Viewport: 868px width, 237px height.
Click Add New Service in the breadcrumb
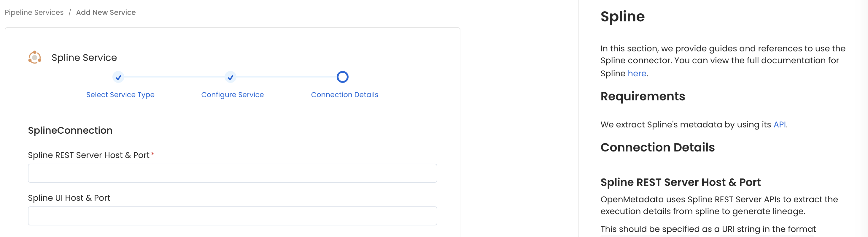point(106,12)
